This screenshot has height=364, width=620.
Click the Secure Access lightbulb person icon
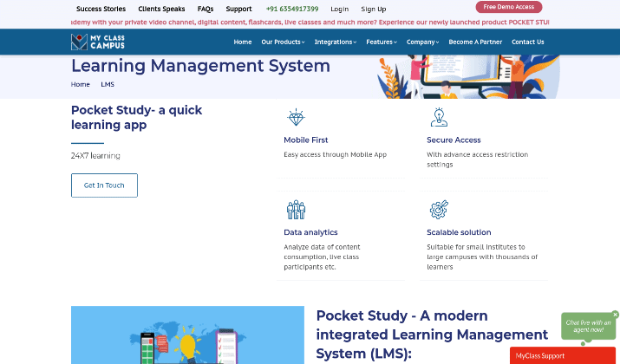(439, 117)
